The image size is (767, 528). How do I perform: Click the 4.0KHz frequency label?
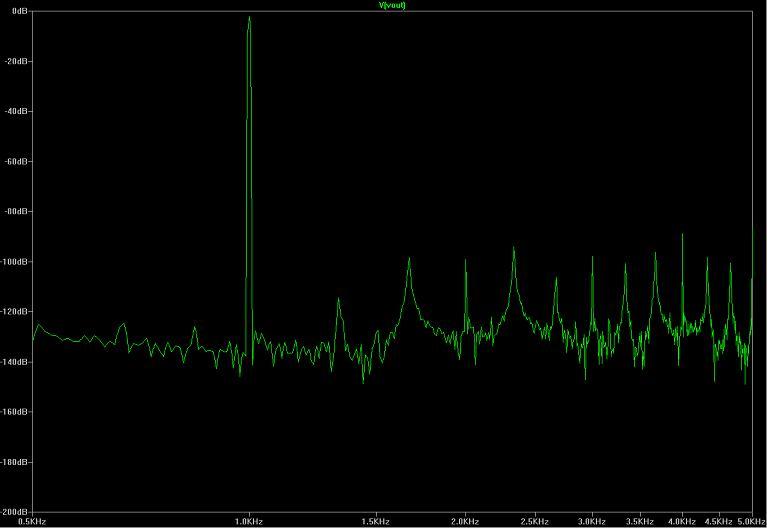coord(681,522)
